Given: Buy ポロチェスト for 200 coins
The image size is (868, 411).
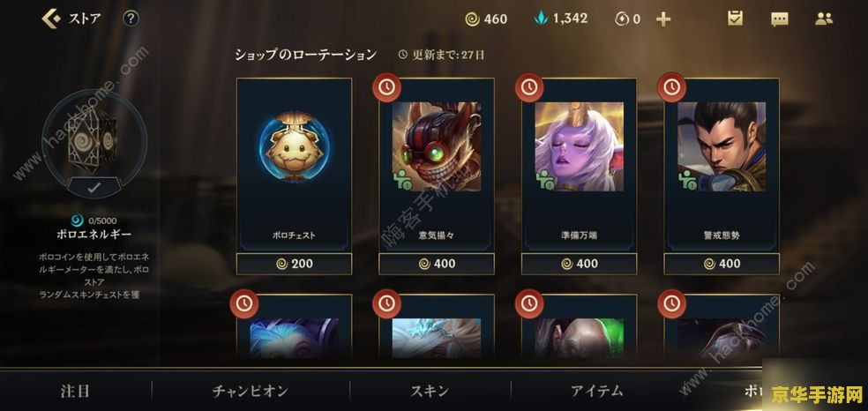Looking at the screenshot, I should [x=294, y=264].
